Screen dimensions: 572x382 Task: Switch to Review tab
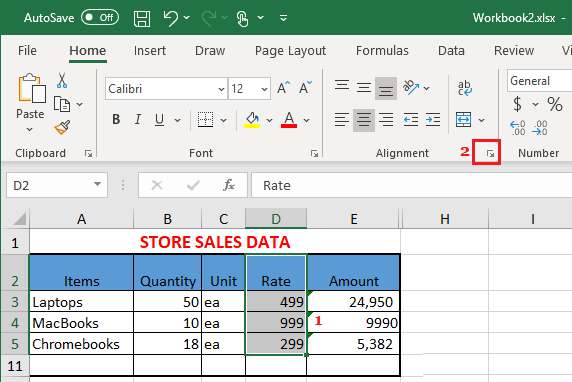coord(514,51)
